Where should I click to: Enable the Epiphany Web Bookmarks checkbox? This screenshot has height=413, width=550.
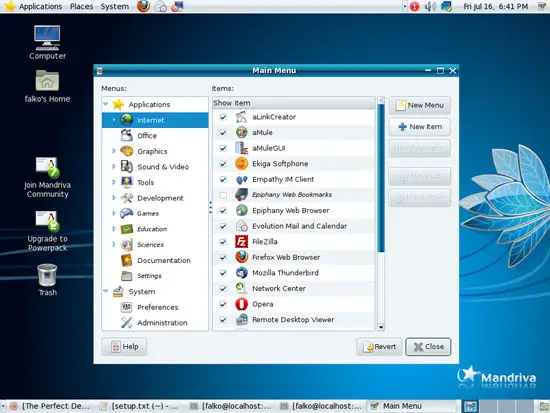[x=223, y=195]
